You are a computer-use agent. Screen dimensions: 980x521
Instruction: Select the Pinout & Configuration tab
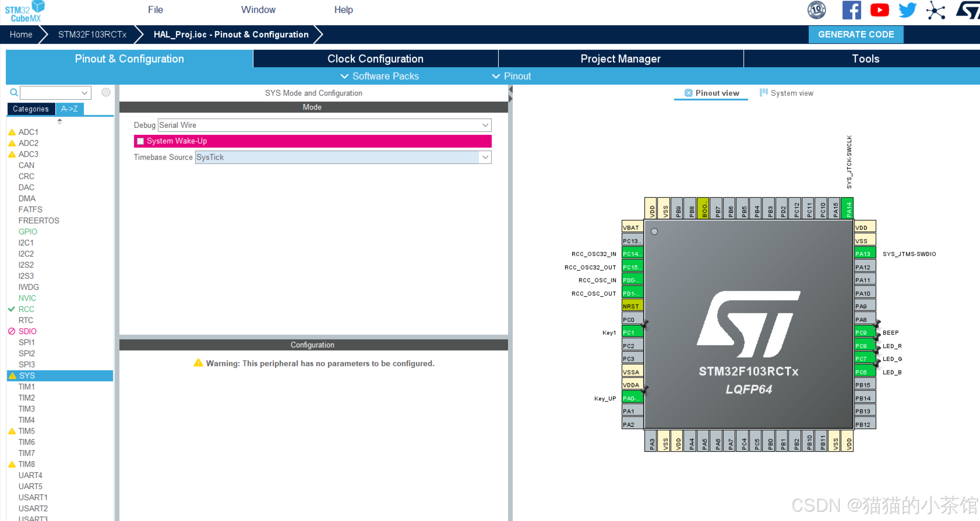129,59
